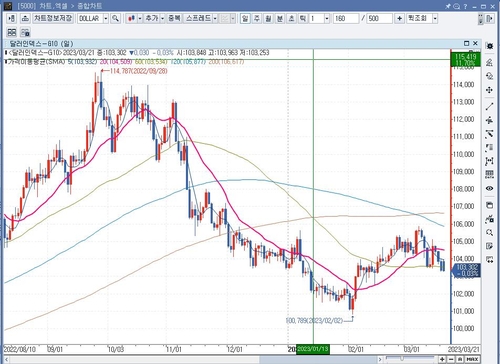The height and width of the screenshot is (364, 500).
Task: Click the first icon at the toolbar's left end
Action: 11,18
